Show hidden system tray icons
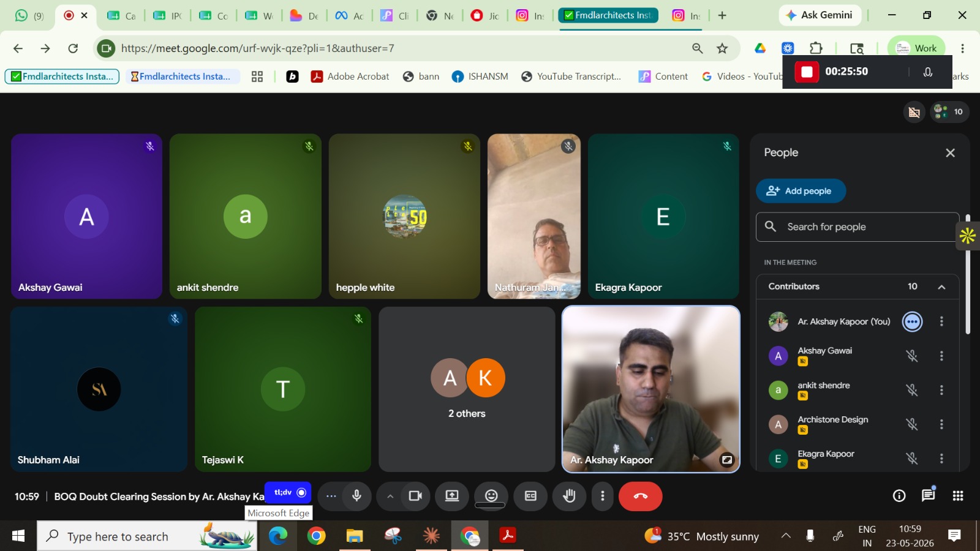This screenshot has height=551, width=980. point(786,536)
